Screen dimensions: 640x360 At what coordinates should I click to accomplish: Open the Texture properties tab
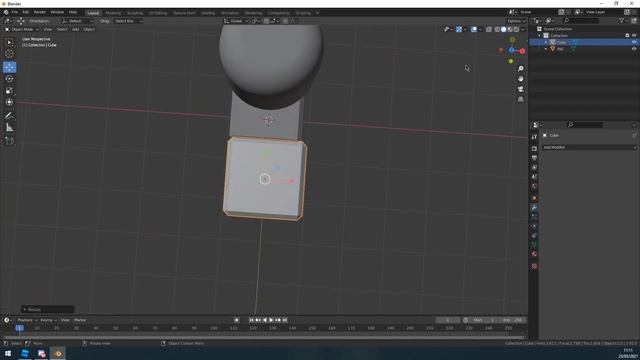(x=534, y=266)
